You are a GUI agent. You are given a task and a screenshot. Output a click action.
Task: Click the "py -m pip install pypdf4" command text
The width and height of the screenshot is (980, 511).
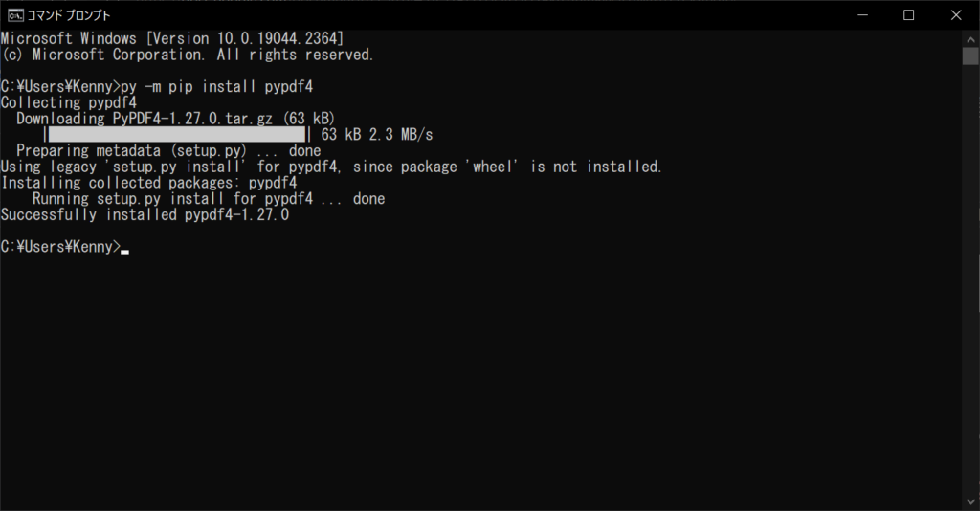[217, 86]
